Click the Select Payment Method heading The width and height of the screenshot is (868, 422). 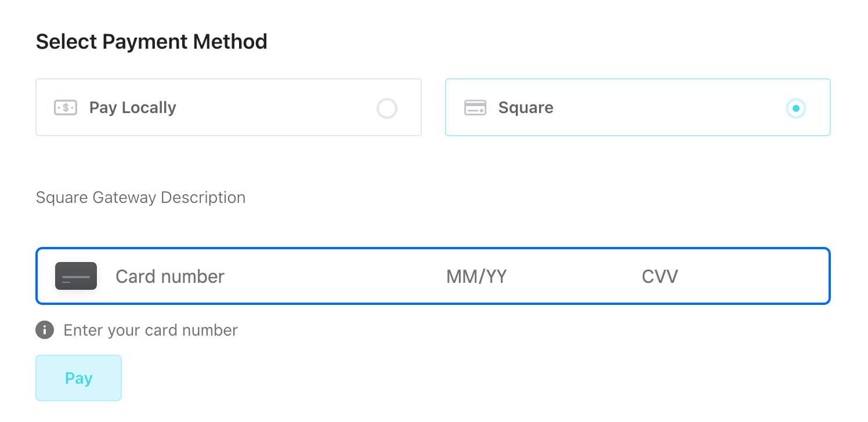(x=151, y=42)
